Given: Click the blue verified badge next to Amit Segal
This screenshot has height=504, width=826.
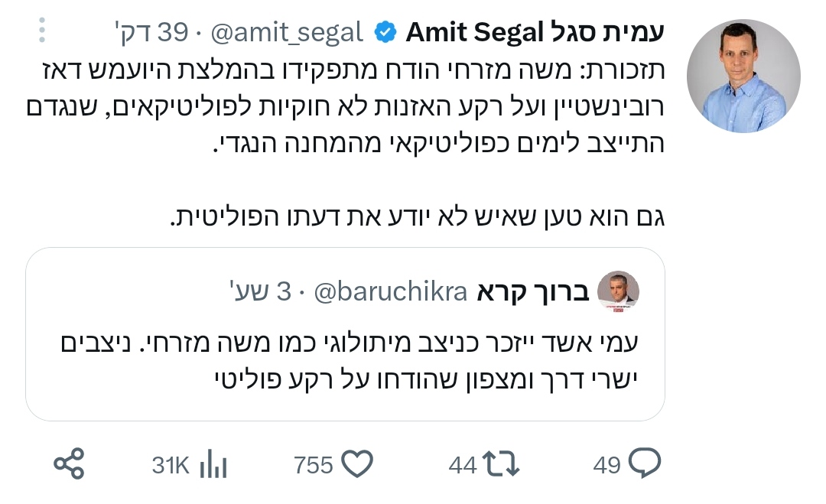Looking at the screenshot, I should [386, 33].
